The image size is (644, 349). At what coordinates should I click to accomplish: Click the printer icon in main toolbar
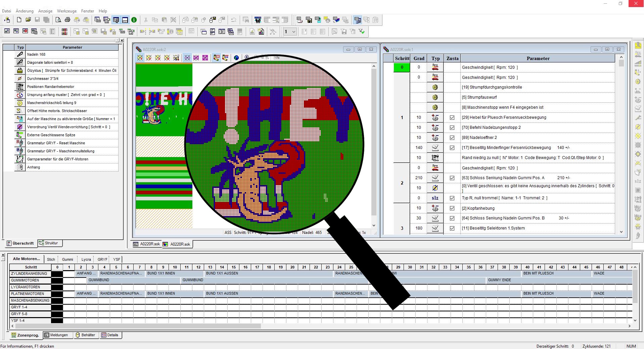[x=67, y=20]
